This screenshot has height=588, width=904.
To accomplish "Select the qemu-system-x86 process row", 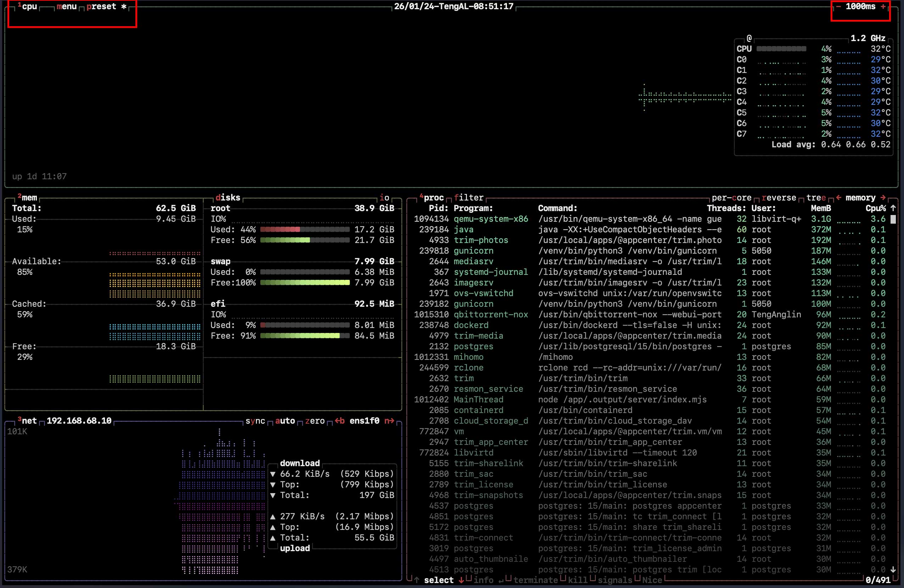I will 491,219.
